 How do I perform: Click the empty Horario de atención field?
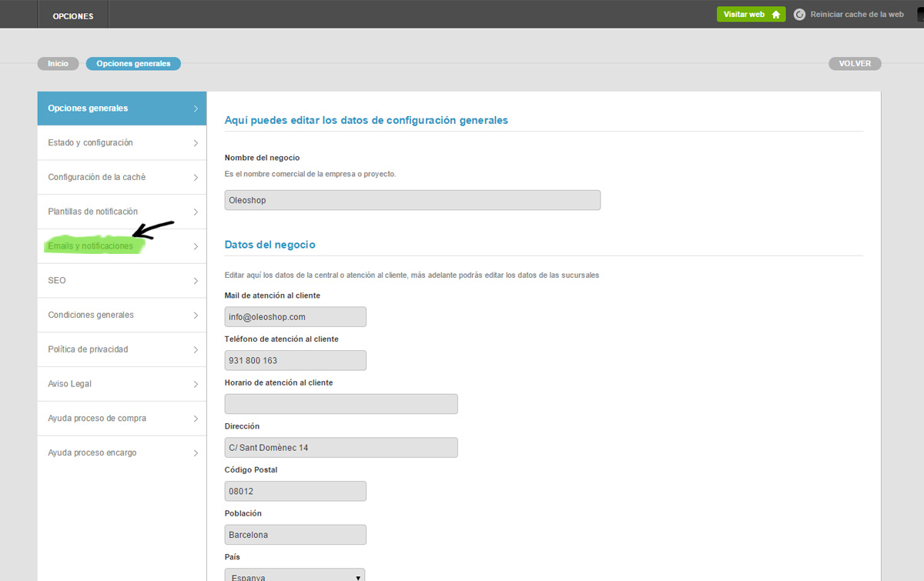pyautogui.click(x=341, y=404)
